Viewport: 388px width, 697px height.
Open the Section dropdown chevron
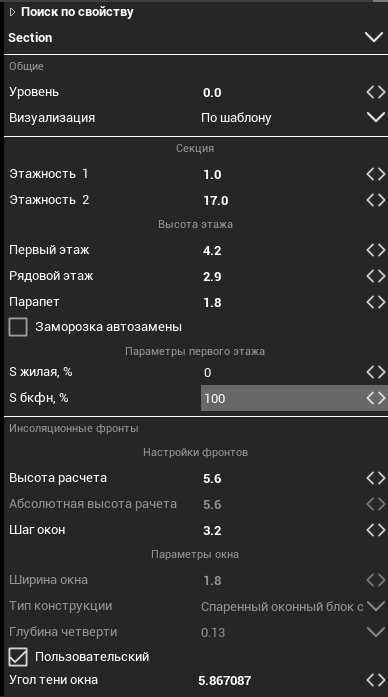(x=374, y=37)
